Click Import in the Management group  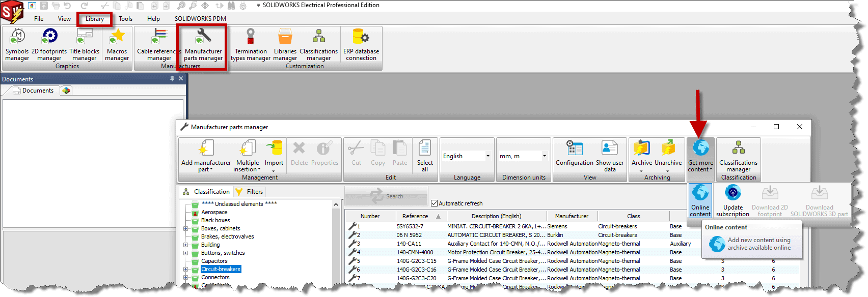coord(274,155)
